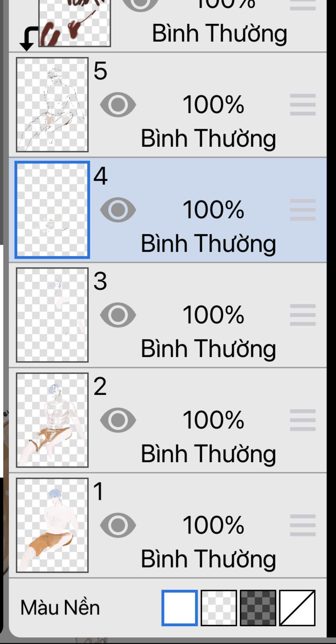Pick the diagonal-split background swatch
This screenshot has width=336, height=644.
297,608
